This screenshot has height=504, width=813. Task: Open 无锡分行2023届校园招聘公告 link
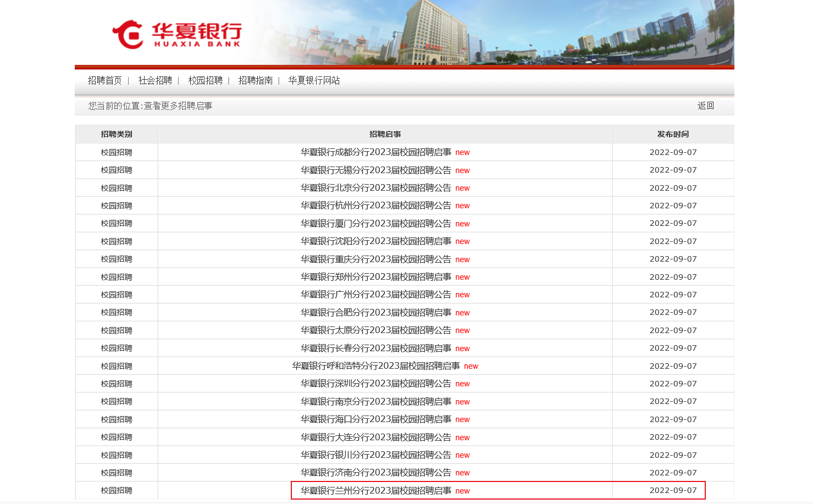pyautogui.click(x=375, y=170)
